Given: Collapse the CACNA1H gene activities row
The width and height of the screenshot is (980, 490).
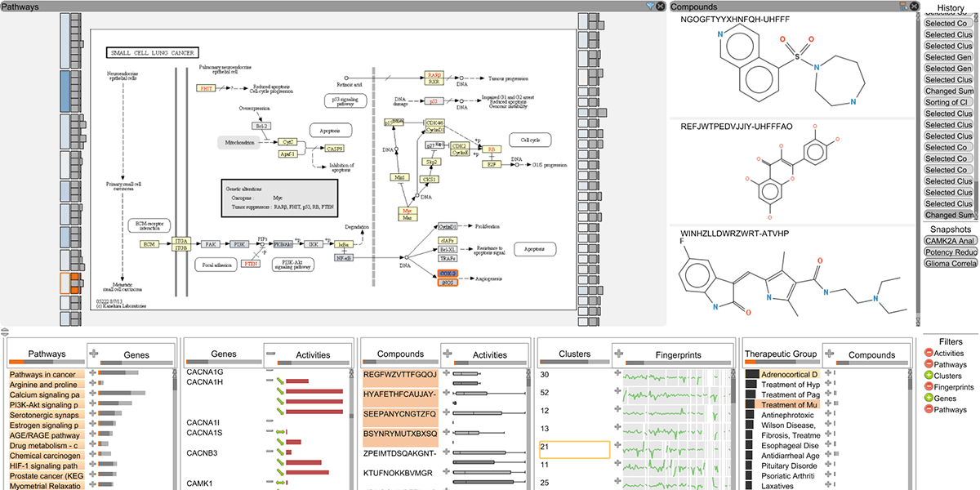Looking at the screenshot, I should pos(270,381).
